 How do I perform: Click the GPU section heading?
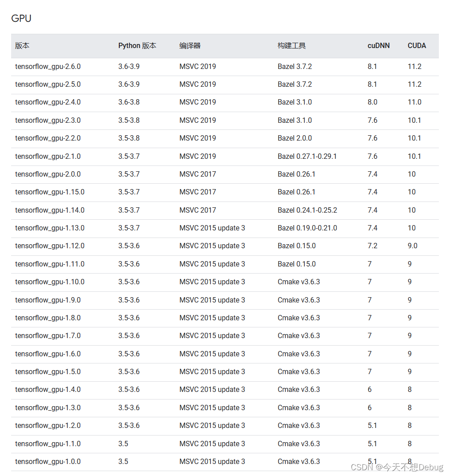point(21,18)
